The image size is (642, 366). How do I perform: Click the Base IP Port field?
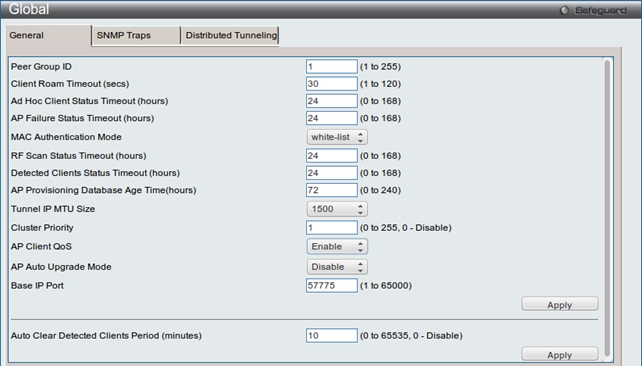point(332,286)
